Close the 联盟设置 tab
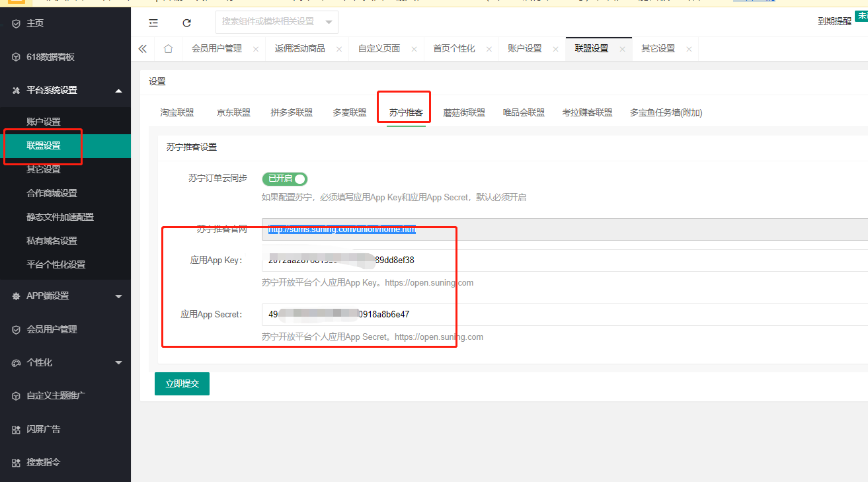 pos(622,50)
